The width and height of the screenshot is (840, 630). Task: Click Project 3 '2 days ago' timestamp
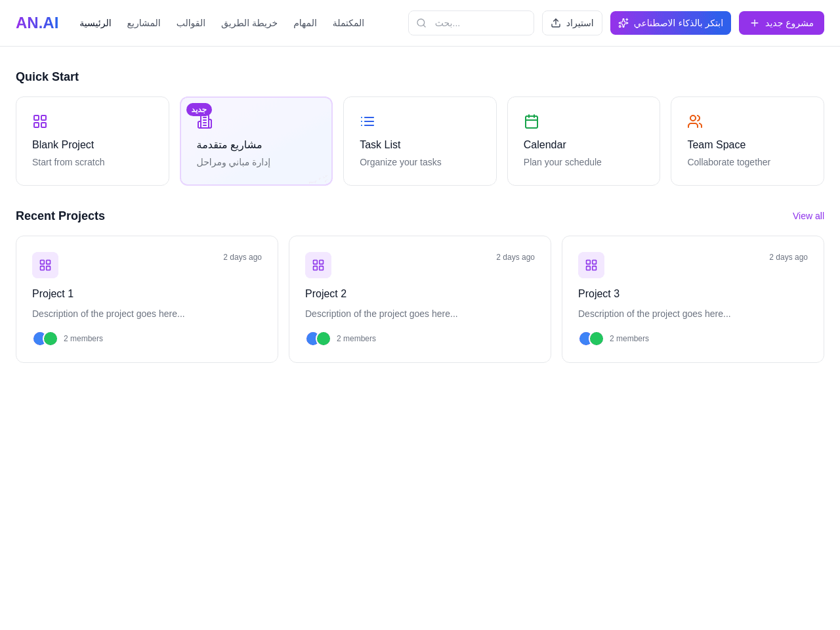click(788, 257)
